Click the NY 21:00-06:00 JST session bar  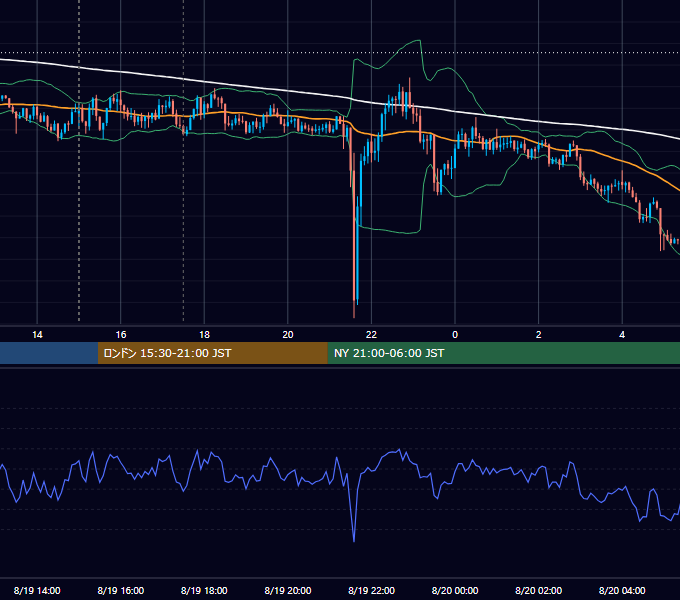click(x=503, y=353)
